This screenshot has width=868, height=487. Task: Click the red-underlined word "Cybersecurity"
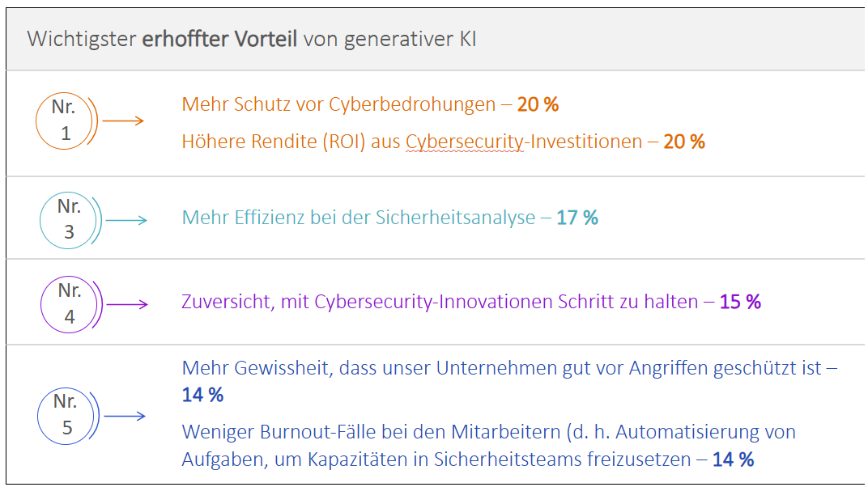tap(457, 142)
